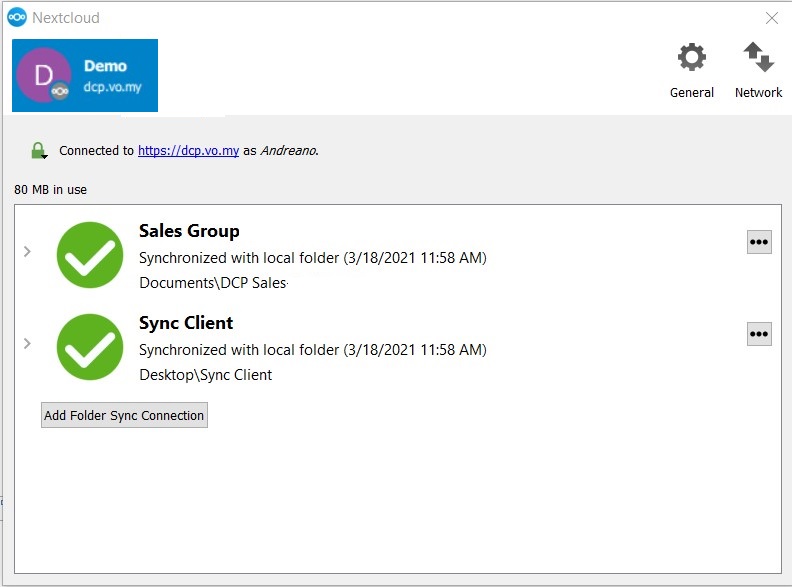
Task: Expand the Sync Client folder tree
Action: click(x=27, y=344)
